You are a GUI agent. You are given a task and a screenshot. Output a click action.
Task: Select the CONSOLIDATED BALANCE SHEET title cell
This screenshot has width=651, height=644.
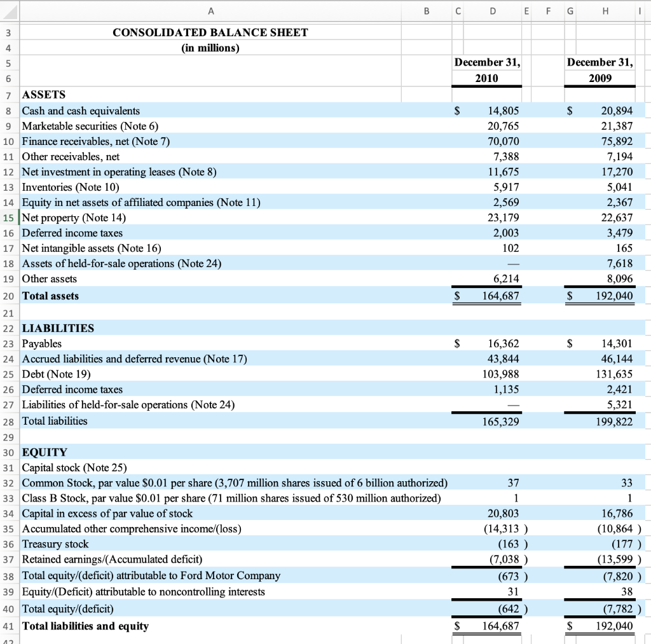tap(210, 32)
